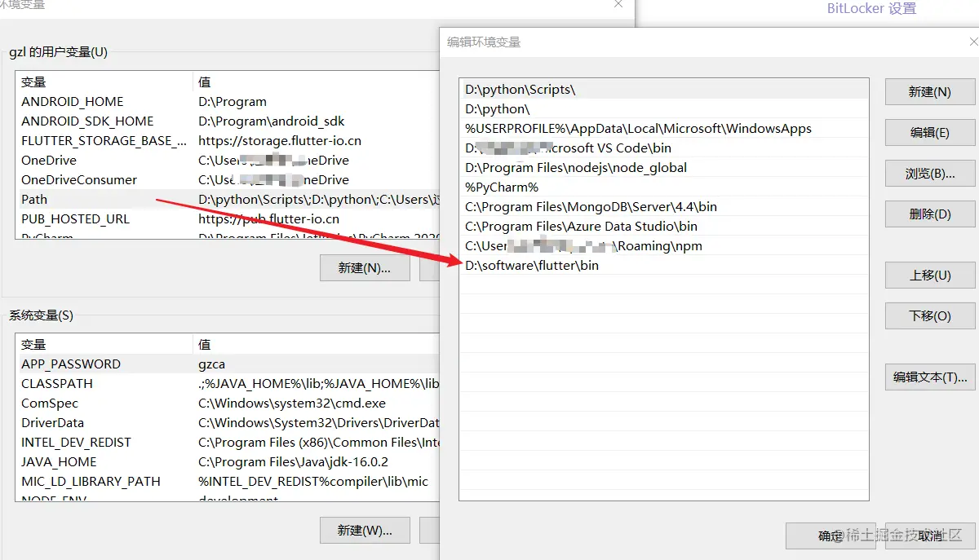Open BitLocker 设置 link in background window
The image size is (979, 560).
coord(871,8)
